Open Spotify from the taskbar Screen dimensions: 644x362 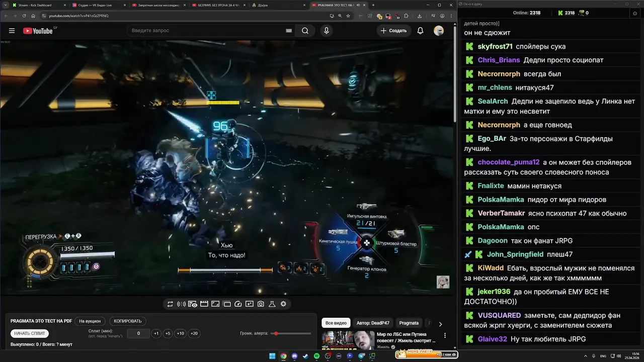[x=316, y=356]
